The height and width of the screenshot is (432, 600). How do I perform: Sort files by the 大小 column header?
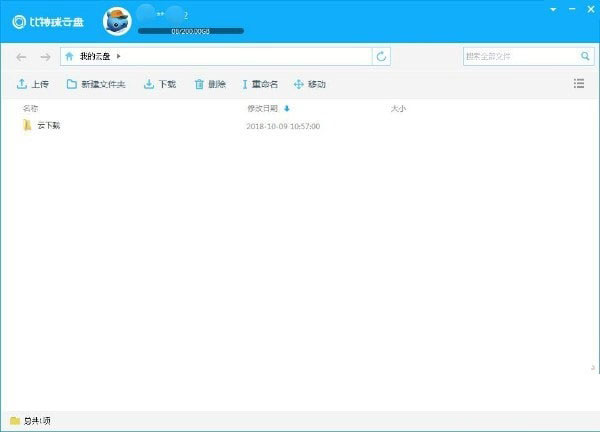tap(397, 107)
